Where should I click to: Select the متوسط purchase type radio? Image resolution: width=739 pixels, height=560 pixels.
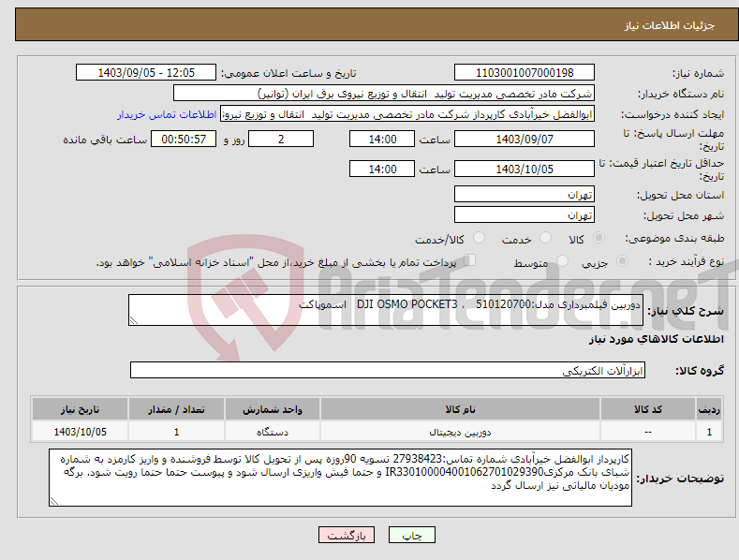pyautogui.click(x=562, y=260)
